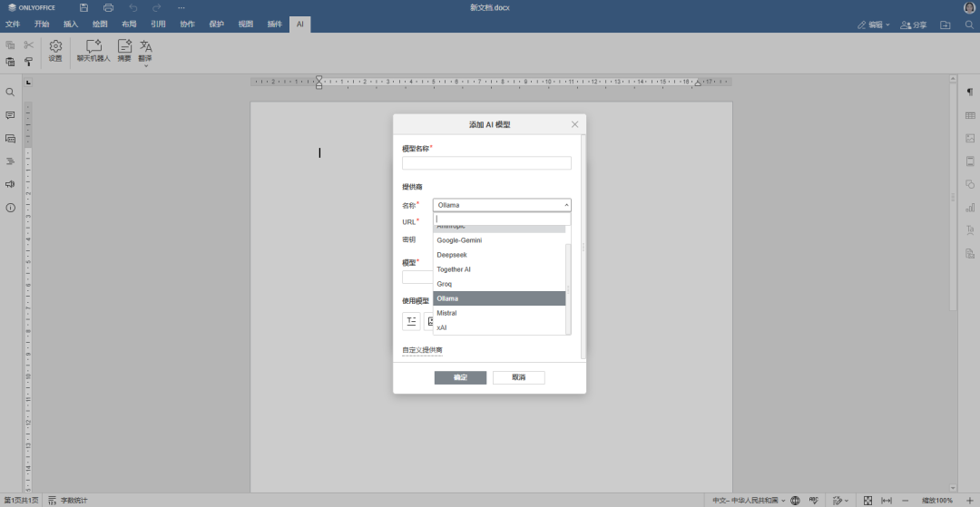
Task: Open table settings in right sidebar
Action: tap(970, 115)
